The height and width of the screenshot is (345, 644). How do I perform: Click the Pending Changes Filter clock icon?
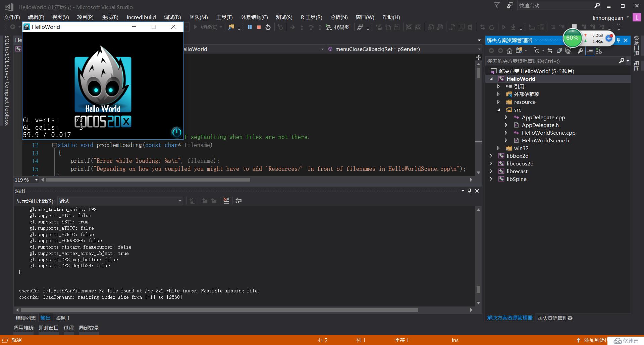click(x=537, y=51)
